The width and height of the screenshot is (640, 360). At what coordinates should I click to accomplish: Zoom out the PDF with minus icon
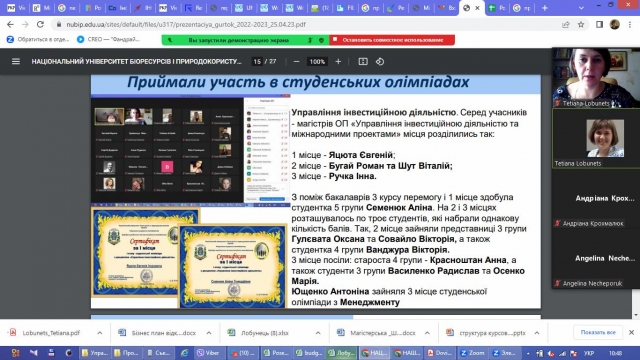(x=297, y=62)
